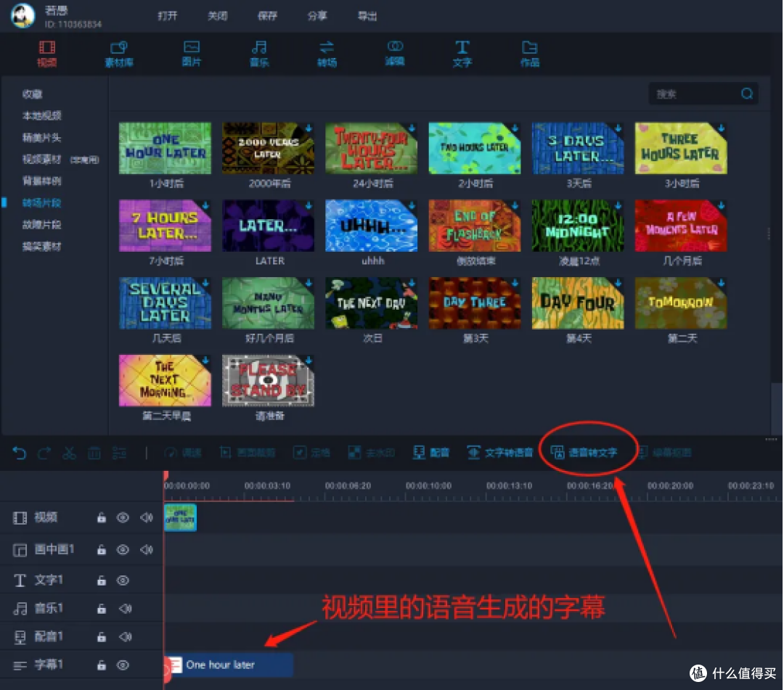Mute the 视频 track speaker
Image resolution: width=784 pixels, height=690 pixels.
[x=146, y=517]
